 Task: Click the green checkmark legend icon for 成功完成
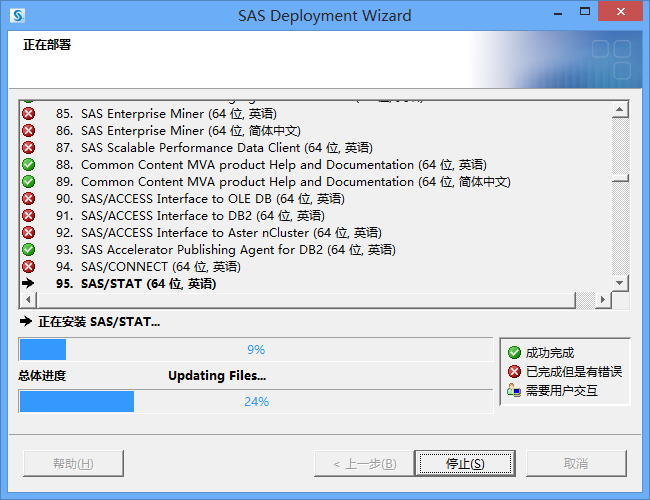514,353
